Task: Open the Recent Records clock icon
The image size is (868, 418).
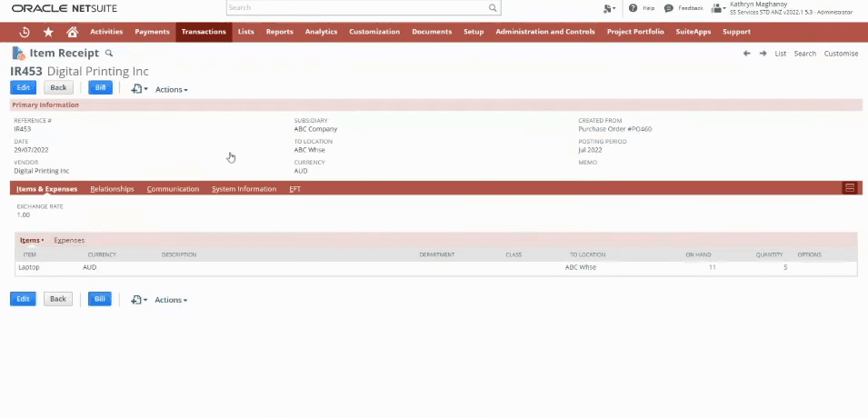Action: [x=25, y=32]
